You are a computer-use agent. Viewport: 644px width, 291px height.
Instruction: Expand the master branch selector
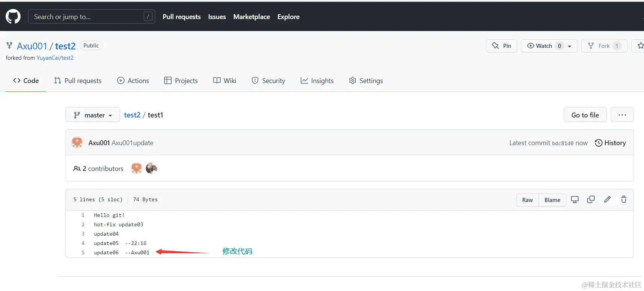click(93, 115)
